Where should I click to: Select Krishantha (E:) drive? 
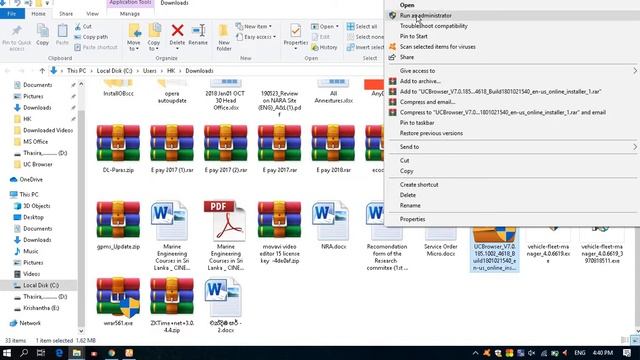click(x=36, y=308)
